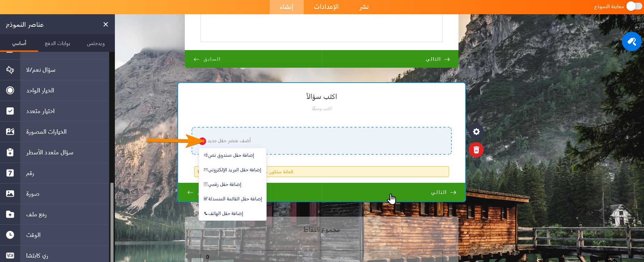Viewport: 644px width, 262px height.
Task: Click the red add new field plus
Action: (202, 141)
